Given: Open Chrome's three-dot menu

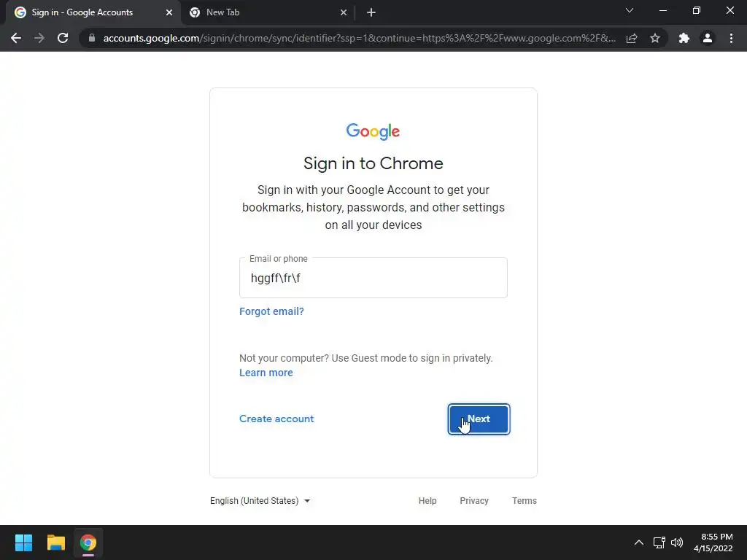Looking at the screenshot, I should pos(731,38).
